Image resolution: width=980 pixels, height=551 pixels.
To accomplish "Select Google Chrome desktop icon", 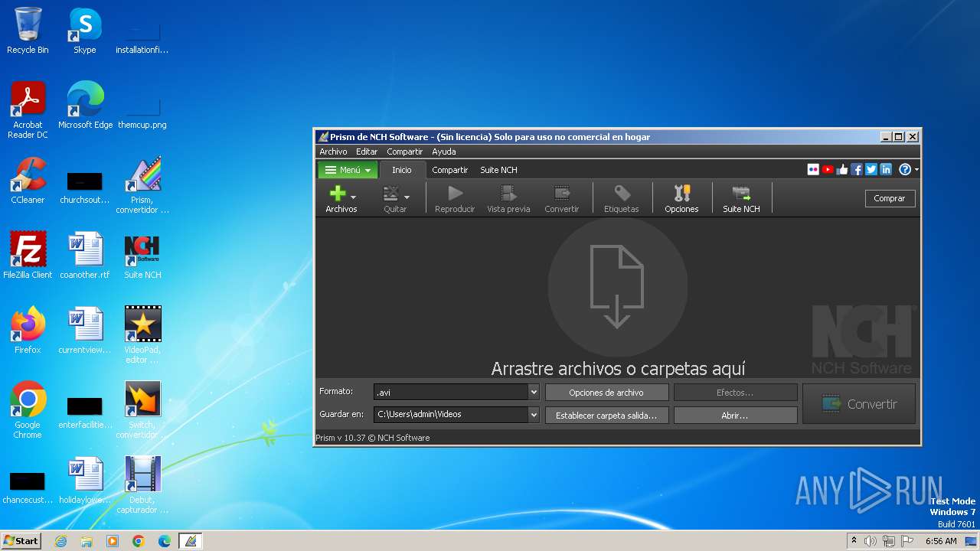I will point(28,410).
